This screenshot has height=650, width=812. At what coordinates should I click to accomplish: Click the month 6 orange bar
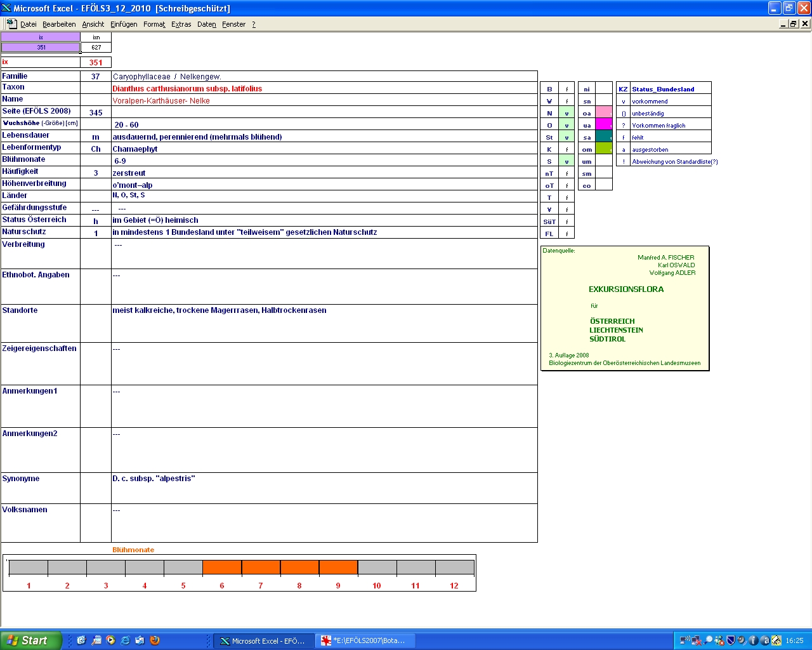(x=222, y=567)
